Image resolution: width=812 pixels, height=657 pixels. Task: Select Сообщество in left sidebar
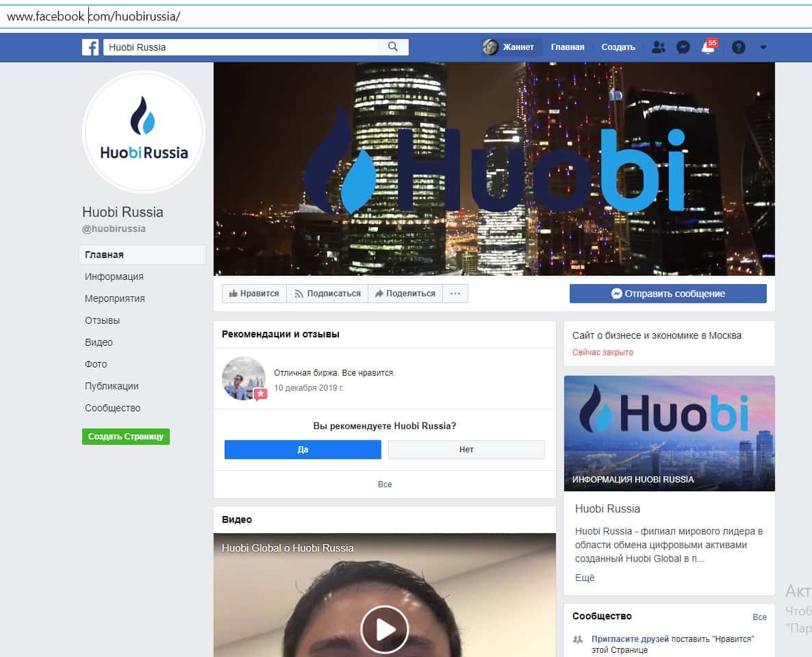(112, 408)
